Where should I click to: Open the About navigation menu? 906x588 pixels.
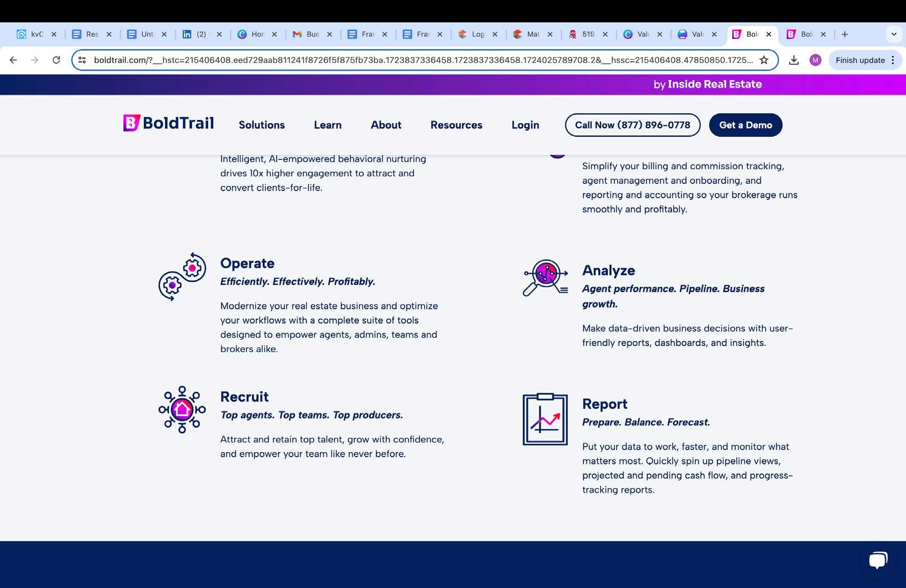click(386, 125)
